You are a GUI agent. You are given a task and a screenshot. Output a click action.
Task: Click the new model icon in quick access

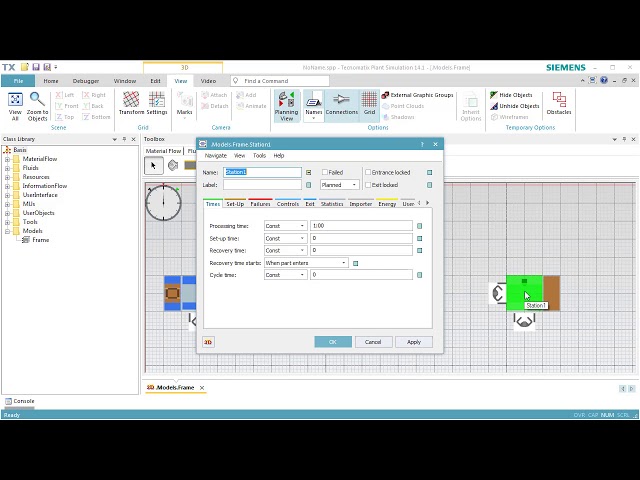point(25,67)
